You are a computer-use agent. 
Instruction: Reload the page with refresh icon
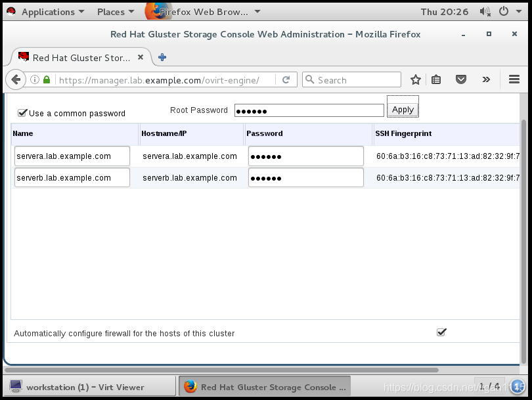(x=286, y=79)
